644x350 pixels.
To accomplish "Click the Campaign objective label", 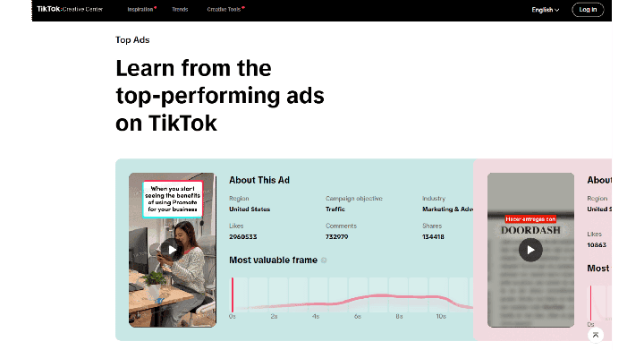I will pyautogui.click(x=354, y=199).
